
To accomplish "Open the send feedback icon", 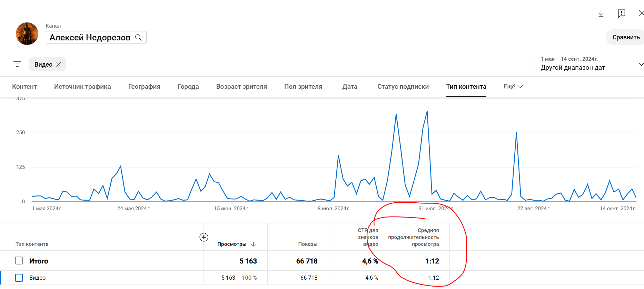I will pos(621,14).
